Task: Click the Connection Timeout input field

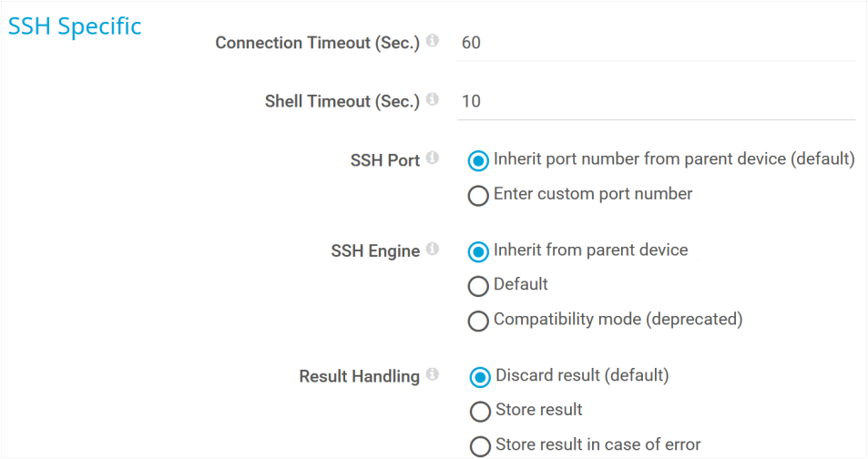Action: [656, 44]
